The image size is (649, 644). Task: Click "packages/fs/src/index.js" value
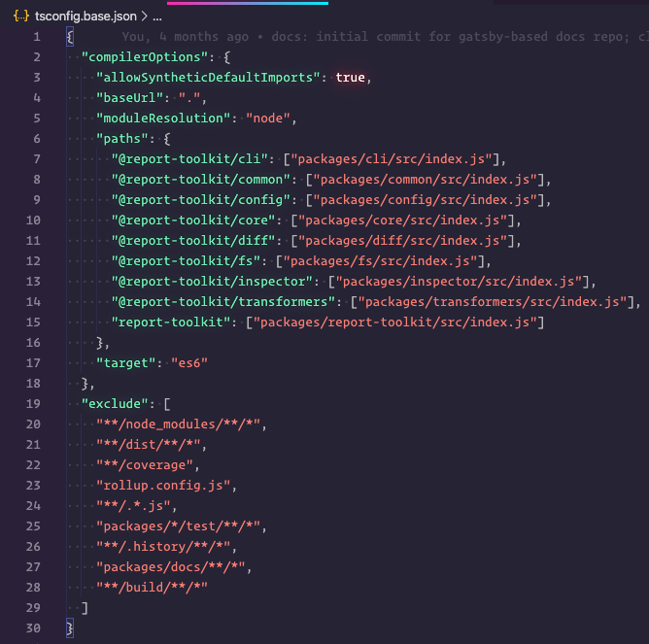tap(381, 260)
